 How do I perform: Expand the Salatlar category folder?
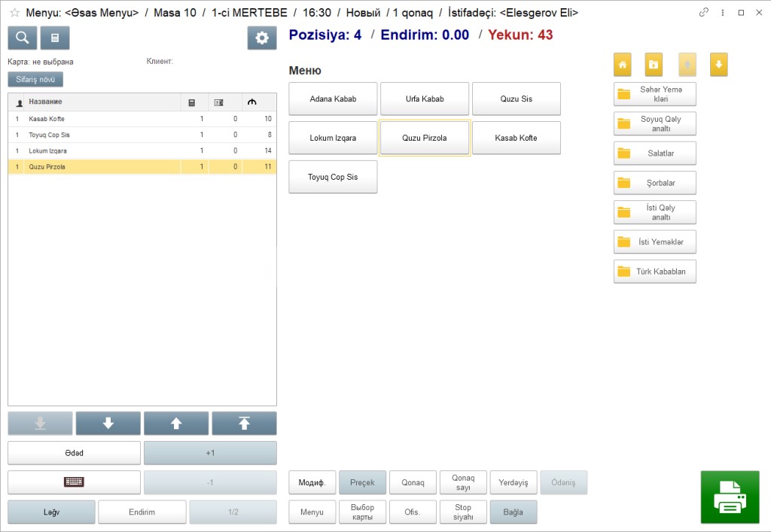pyautogui.click(x=655, y=153)
